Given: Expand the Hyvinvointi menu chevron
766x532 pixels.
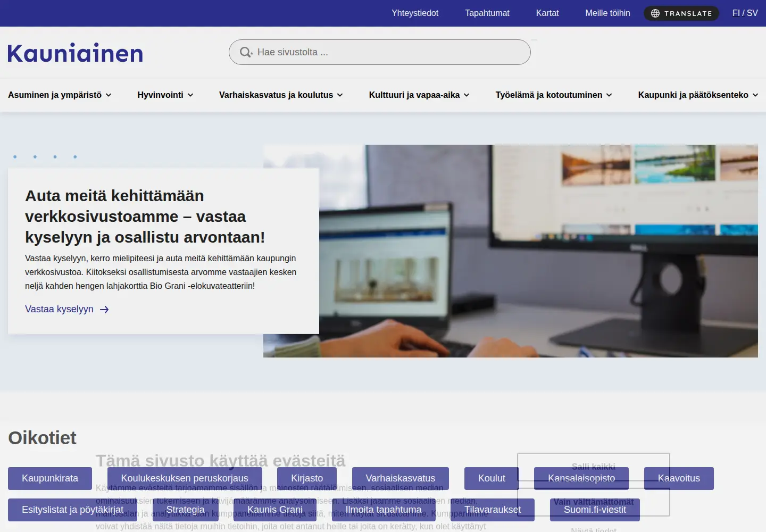Looking at the screenshot, I should 190,95.
